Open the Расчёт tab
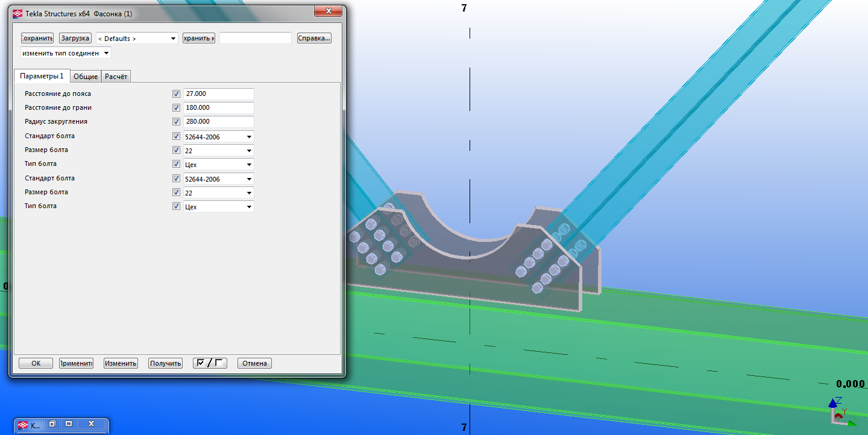The image size is (868, 435). point(116,77)
